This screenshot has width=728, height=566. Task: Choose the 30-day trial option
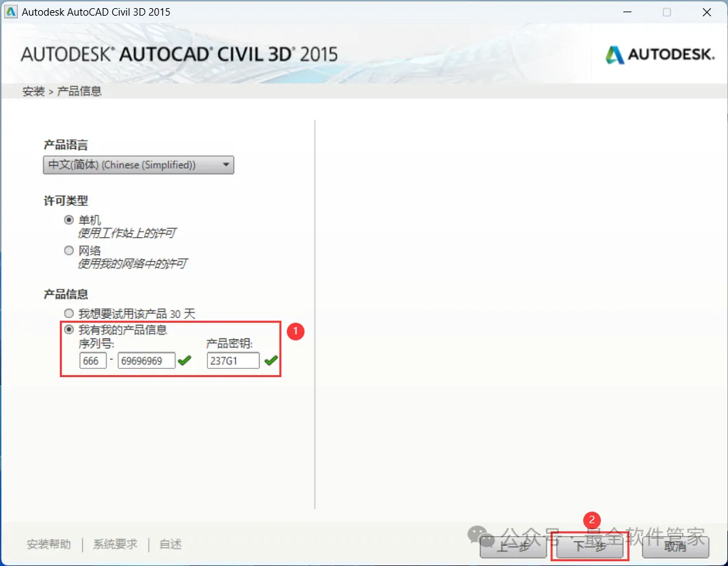pos(69,314)
